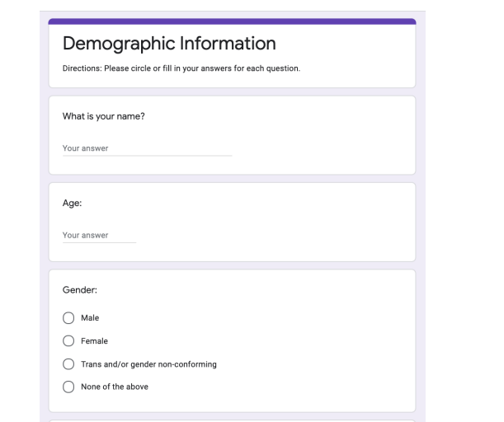Viewport: 504px width, 422px height.
Task: Select the Female radio circle
Action: [68, 340]
